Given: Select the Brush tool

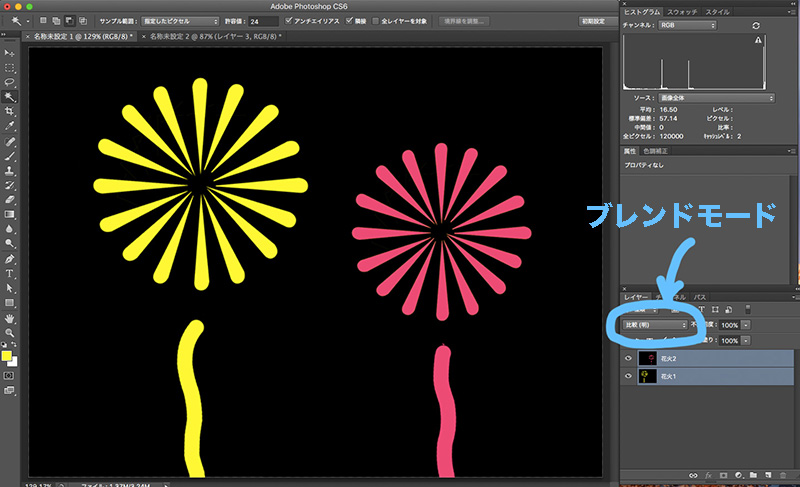Looking at the screenshot, I should click(x=10, y=157).
